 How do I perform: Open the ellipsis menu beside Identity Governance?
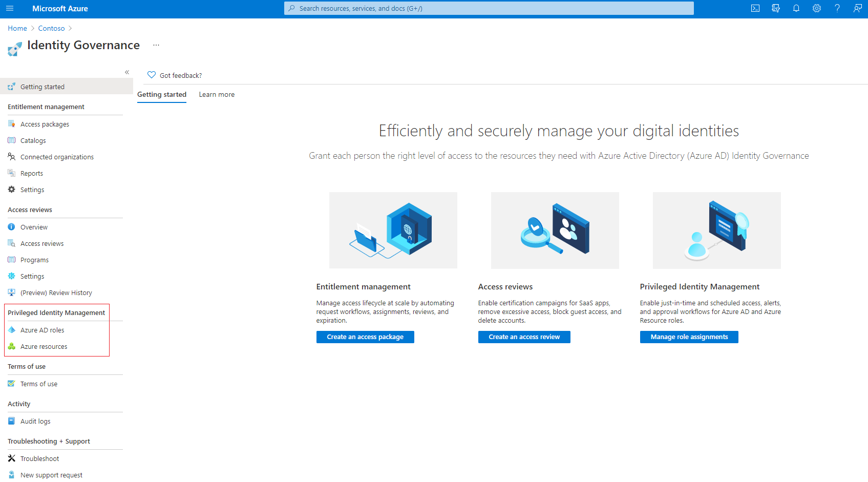(156, 46)
